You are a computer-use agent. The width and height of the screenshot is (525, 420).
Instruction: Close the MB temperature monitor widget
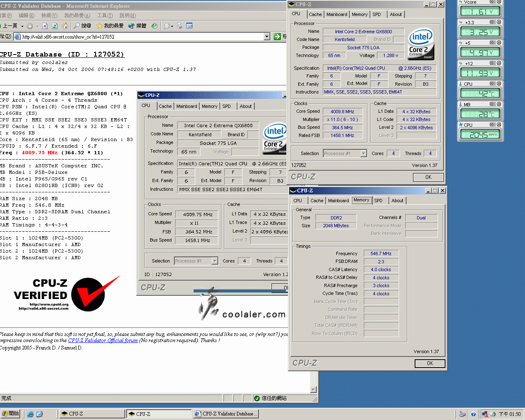tap(499, 104)
